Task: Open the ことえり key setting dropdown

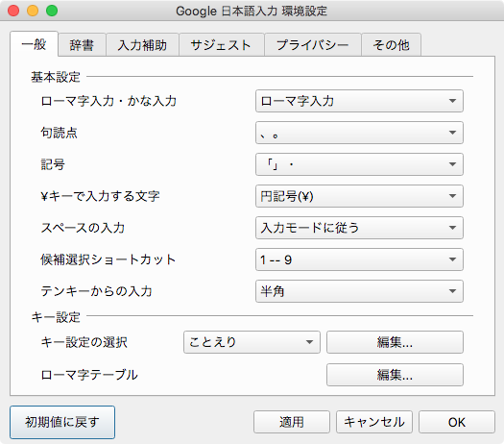Action: [252, 342]
